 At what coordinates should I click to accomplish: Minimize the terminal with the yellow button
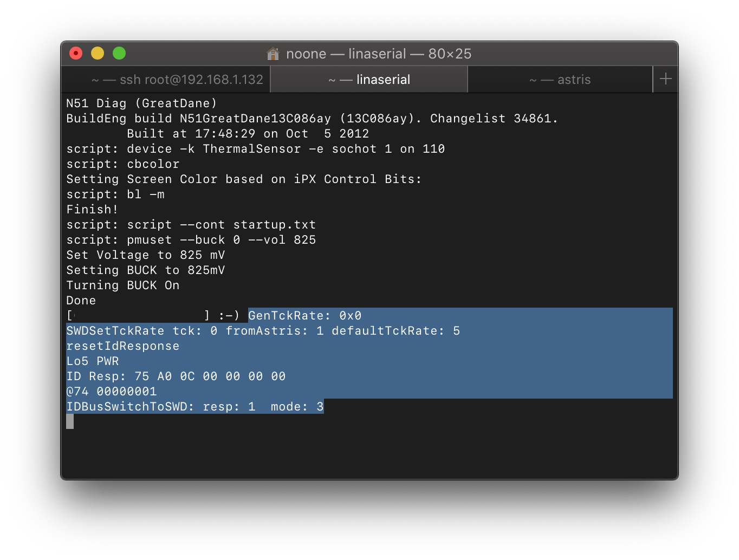pos(98,53)
